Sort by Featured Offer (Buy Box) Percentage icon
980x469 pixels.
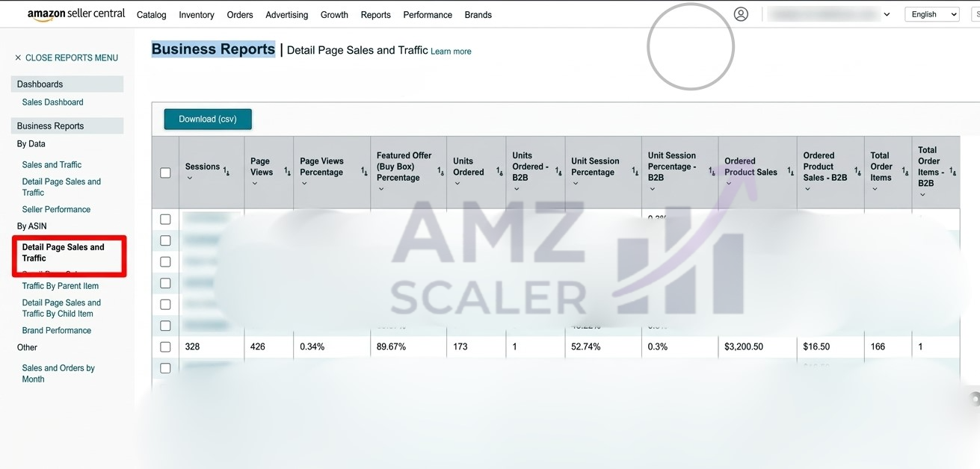[440, 172]
